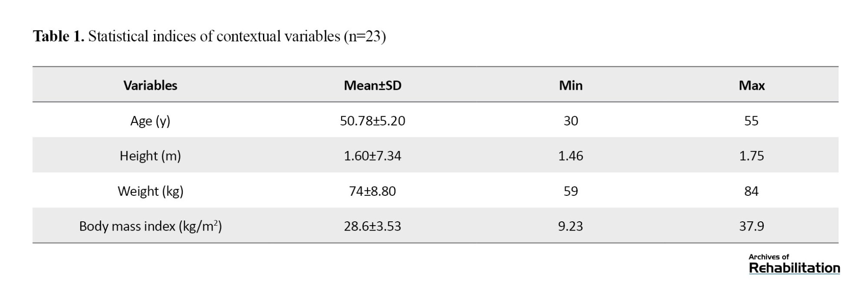Select the minimum weight value 59

[571, 191]
